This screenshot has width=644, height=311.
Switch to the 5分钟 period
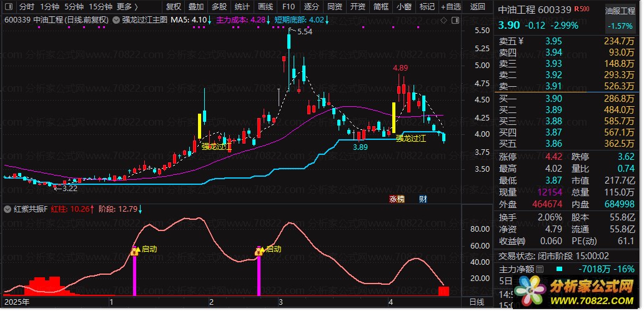tap(74, 7)
